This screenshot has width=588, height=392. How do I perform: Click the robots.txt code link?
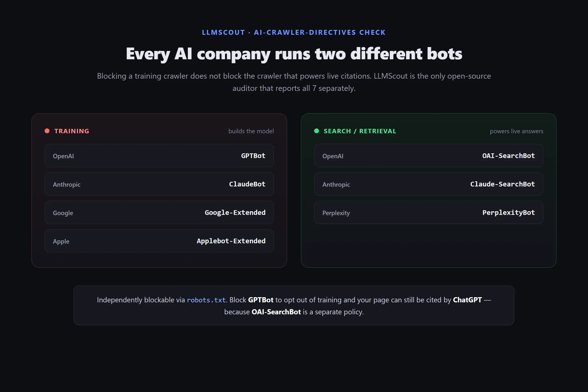pos(206,300)
